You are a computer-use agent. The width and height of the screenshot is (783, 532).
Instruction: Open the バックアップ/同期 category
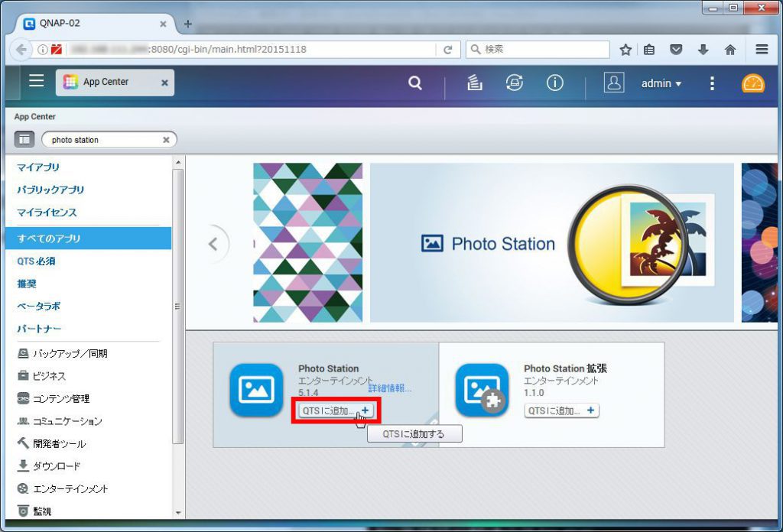[x=63, y=353]
